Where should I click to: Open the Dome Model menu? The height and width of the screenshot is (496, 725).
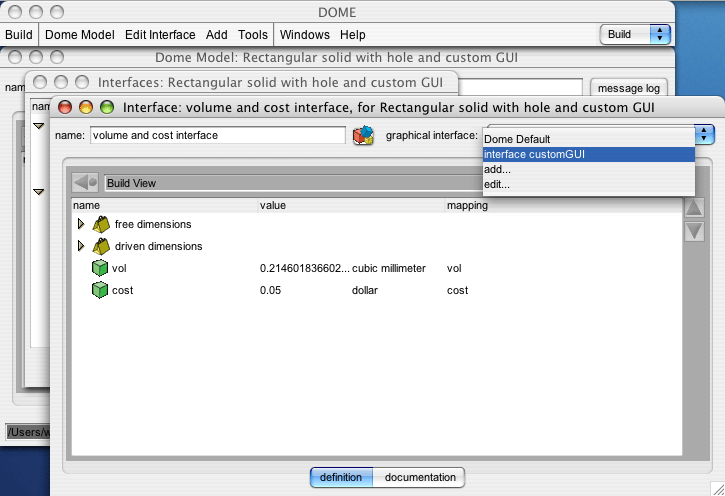pyautogui.click(x=80, y=35)
